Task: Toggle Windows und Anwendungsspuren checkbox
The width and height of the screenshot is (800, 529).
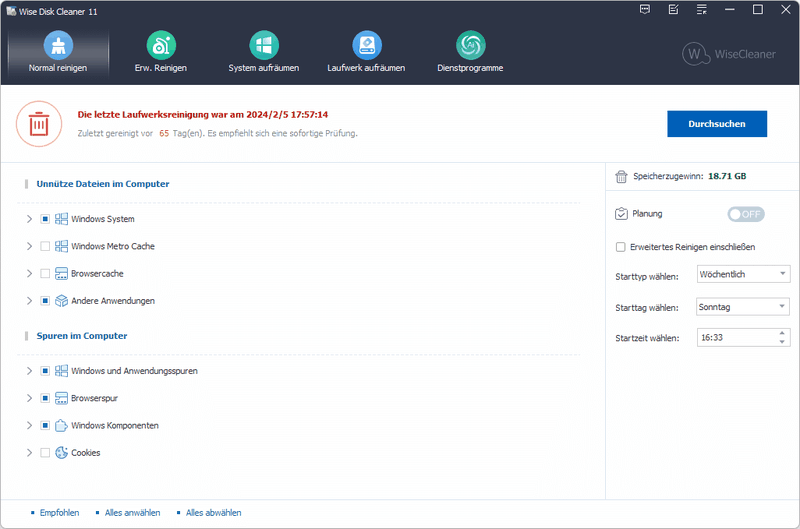Action: click(x=45, y=371)
